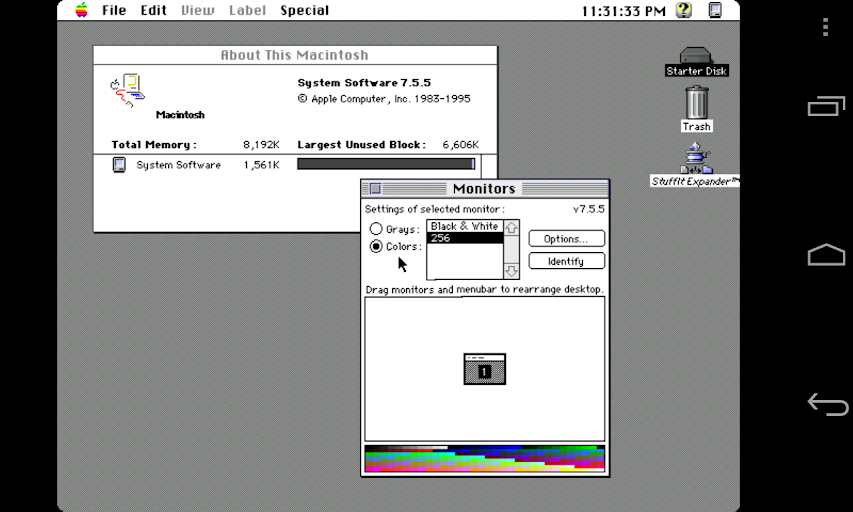
Task: Open the Edit menu
Action: coord(153,10)
